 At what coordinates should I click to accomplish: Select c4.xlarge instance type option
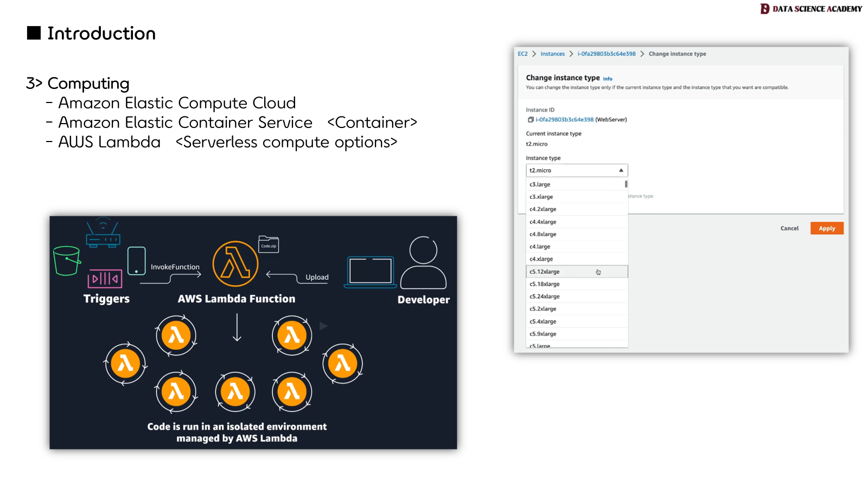[x=577, y=259]
